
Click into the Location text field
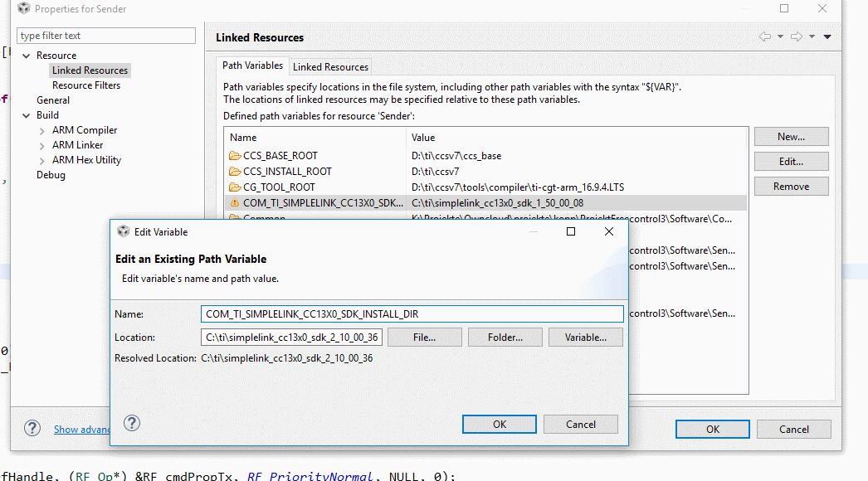[x=290, y=338]
